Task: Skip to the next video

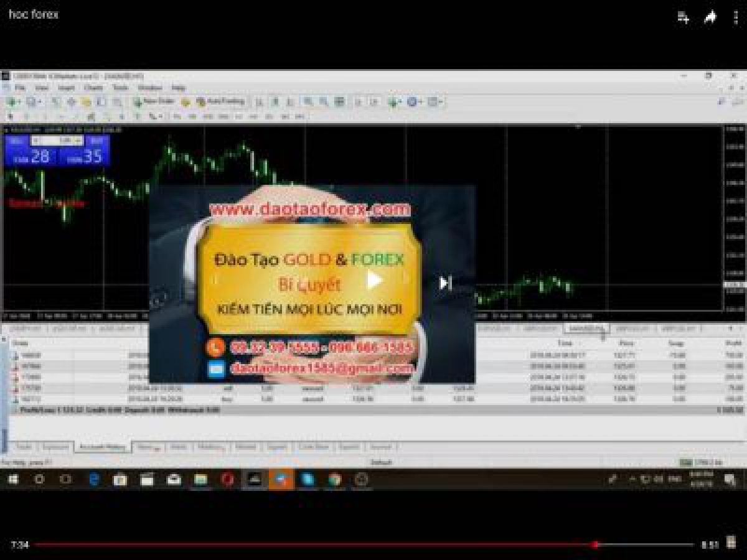Action: [x=445, y=282]
